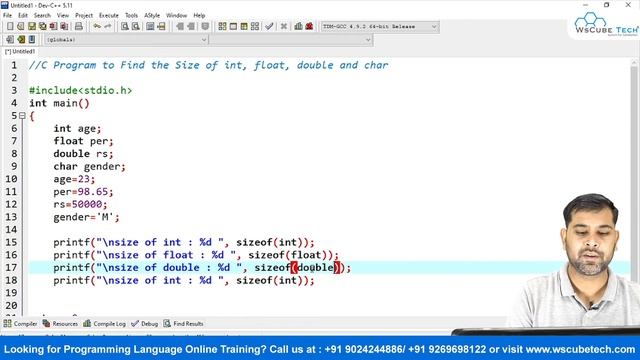Switch to the Compiler bottom tab

20,324
